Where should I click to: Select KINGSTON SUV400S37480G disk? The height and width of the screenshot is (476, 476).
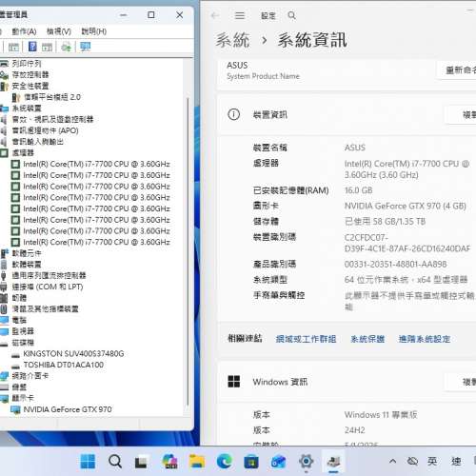(73, 354)
